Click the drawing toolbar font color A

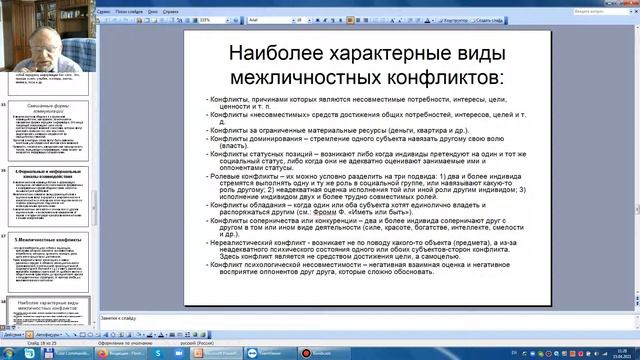[x=161, y=335]
